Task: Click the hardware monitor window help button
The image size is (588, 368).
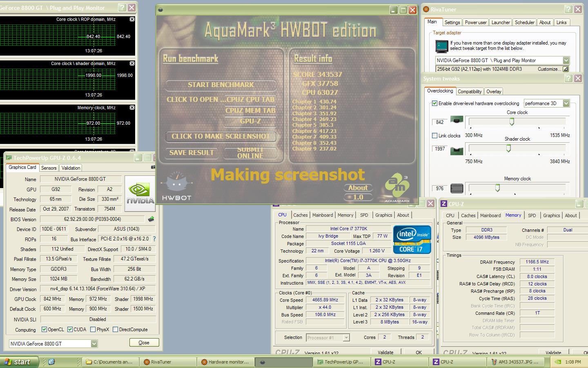Action: pyautogui.click(x=122, y=7)
